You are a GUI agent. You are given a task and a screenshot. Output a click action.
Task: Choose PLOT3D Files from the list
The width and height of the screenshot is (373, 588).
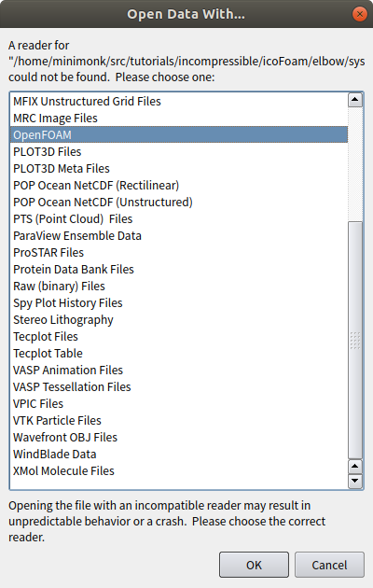pyautogui.click(x=179, y=151)
